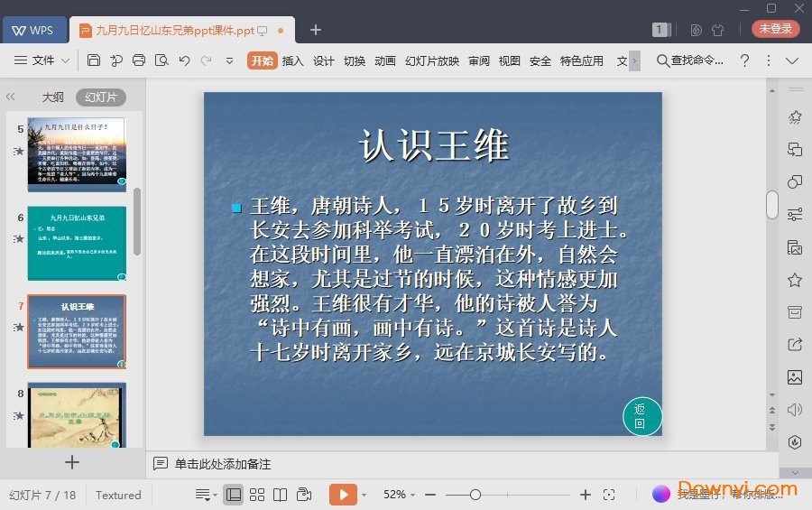Select the 幻灯片 thumbnails panel mode
Viewport: 812px width, 510px height.
tap(100, 97)
